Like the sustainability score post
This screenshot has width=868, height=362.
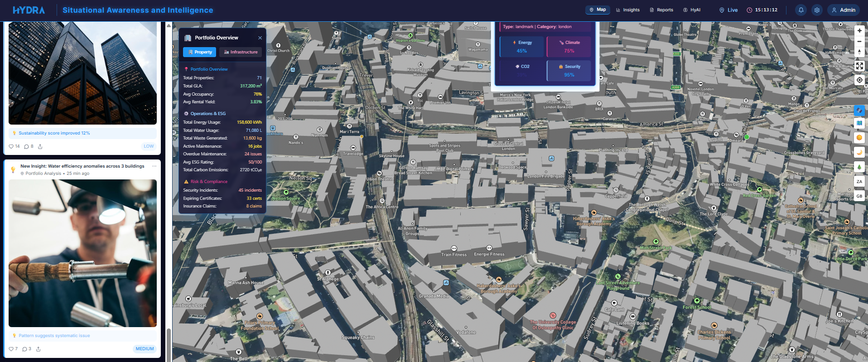(x=14, y=146)
